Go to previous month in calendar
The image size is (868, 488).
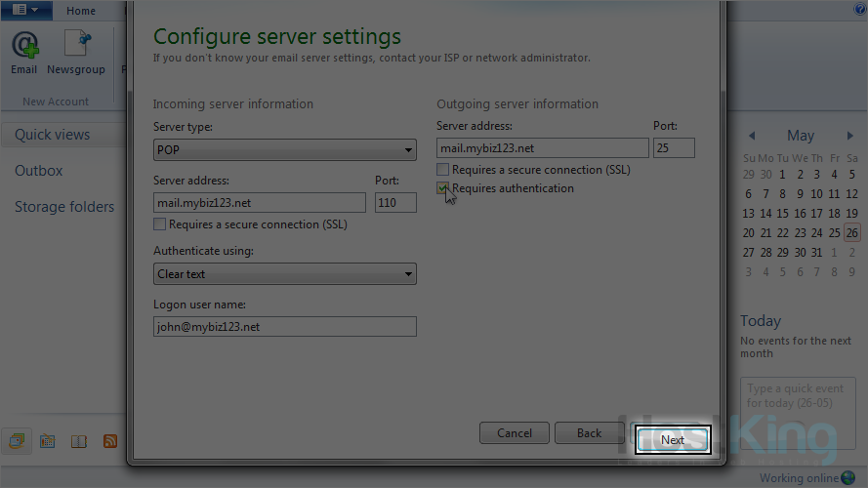coord(752,136)
